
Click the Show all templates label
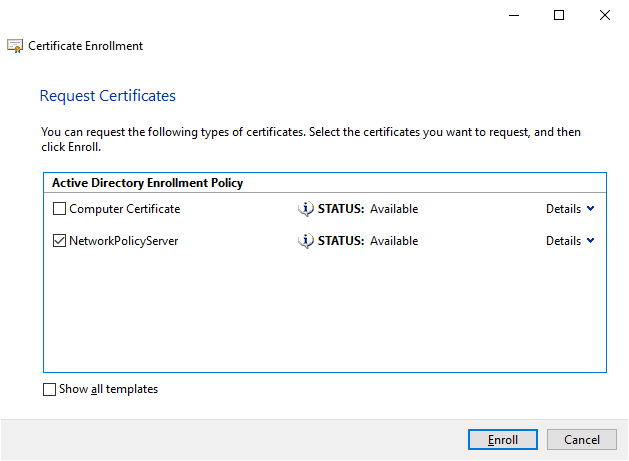click(x=108, y=389)
